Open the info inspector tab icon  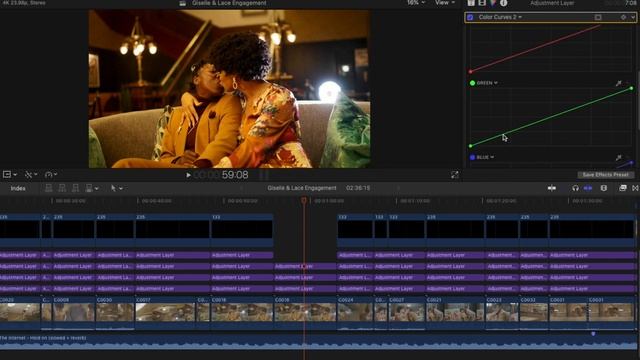tap(504, 3)
